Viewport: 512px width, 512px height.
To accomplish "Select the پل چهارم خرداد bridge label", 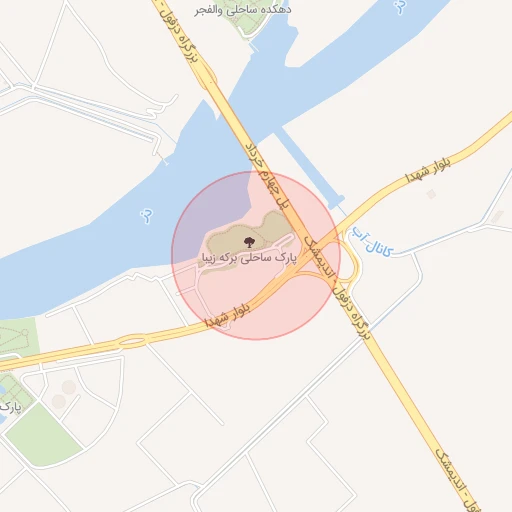I will [267, 177].
